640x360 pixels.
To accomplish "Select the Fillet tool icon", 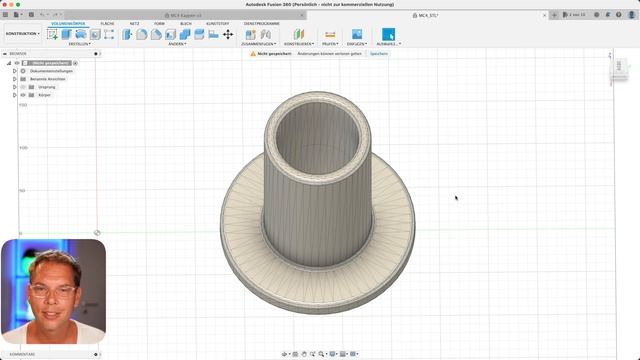I will click(142, 34).
